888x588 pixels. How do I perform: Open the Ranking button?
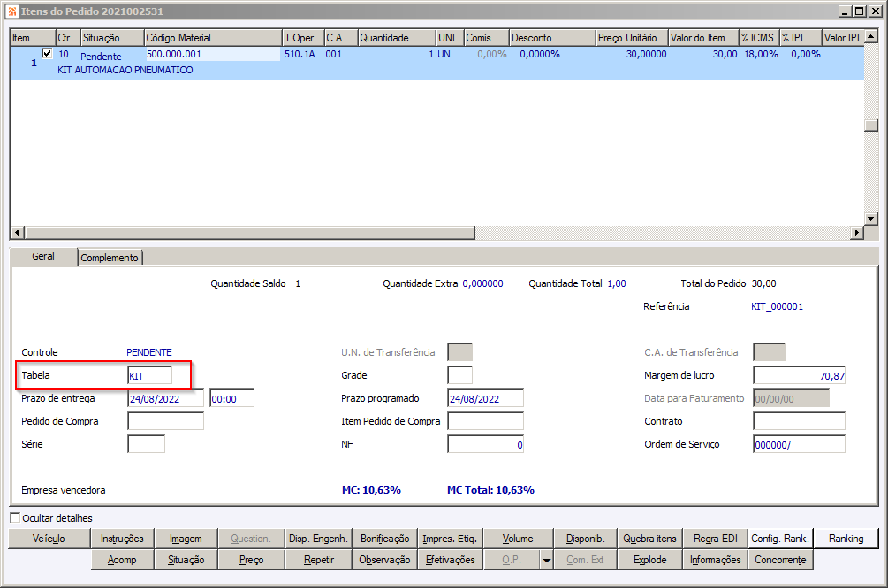click(846, 539)
